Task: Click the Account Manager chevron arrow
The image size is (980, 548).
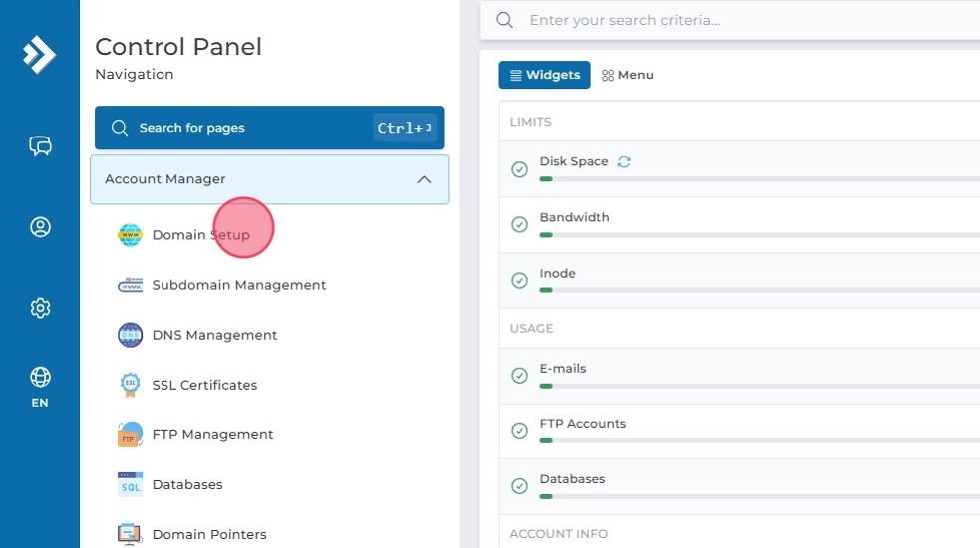Action: point(424,179)
